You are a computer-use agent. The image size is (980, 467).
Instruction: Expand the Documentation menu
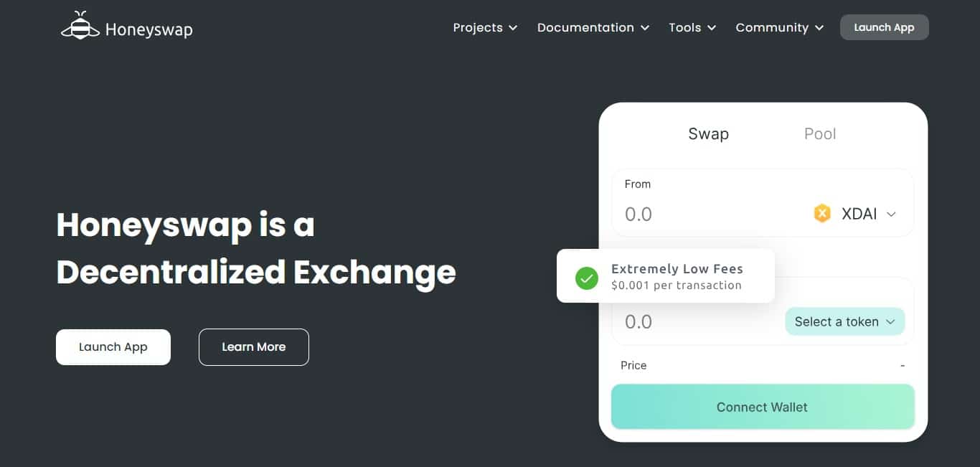[585, 27]
